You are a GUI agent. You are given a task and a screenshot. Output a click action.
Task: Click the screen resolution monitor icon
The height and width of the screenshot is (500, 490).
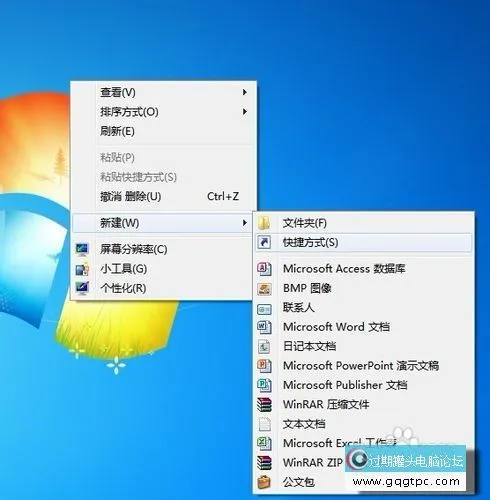click(82, 249)
